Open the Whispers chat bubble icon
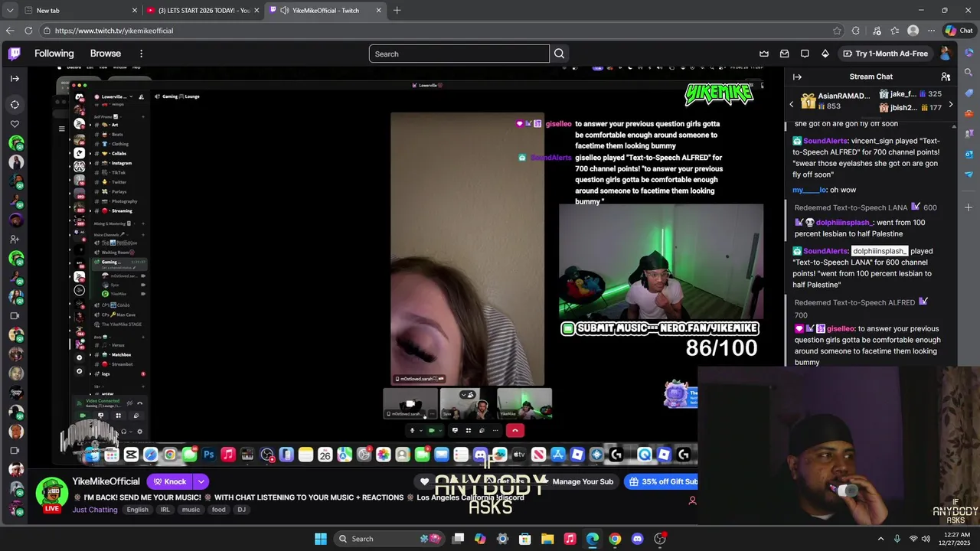Viewport: 980px width, 551px height. pyautogui.click(x=805, y=54)
